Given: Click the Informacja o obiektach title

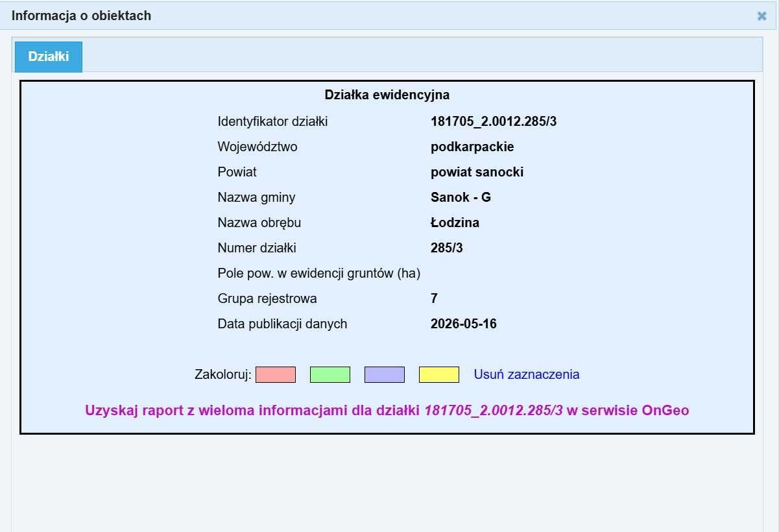Looking at the screenshot, I should 81,16.
